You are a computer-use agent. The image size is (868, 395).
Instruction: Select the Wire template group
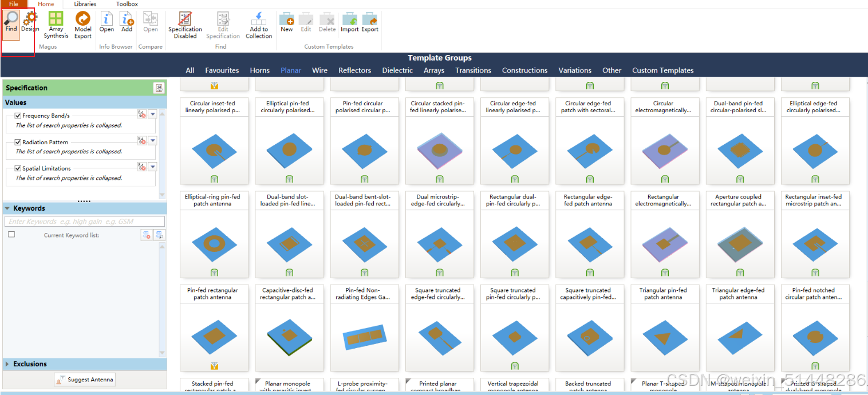(x=320, y=70)
